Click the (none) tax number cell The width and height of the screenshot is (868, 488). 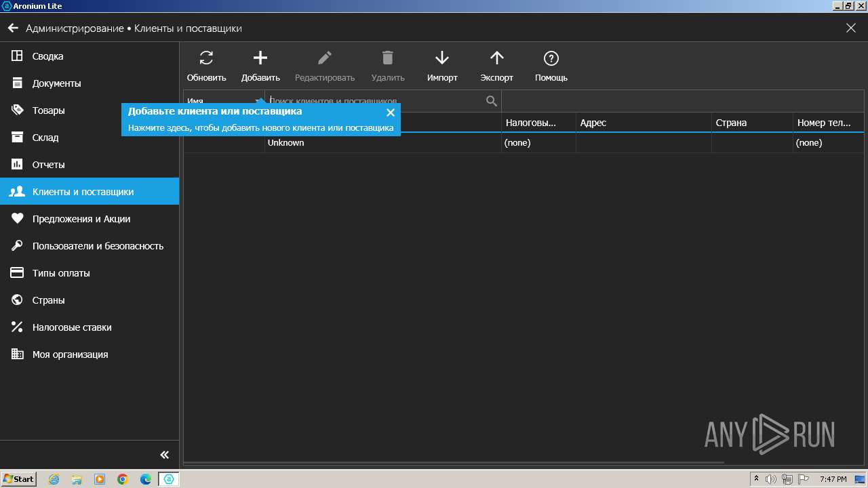coord(538,143)
